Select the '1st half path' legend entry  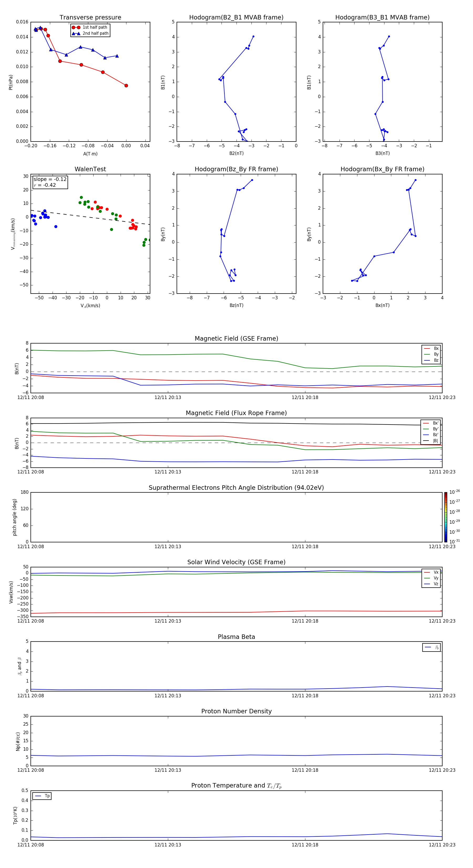pyautogui.click(x=90, y=27)
